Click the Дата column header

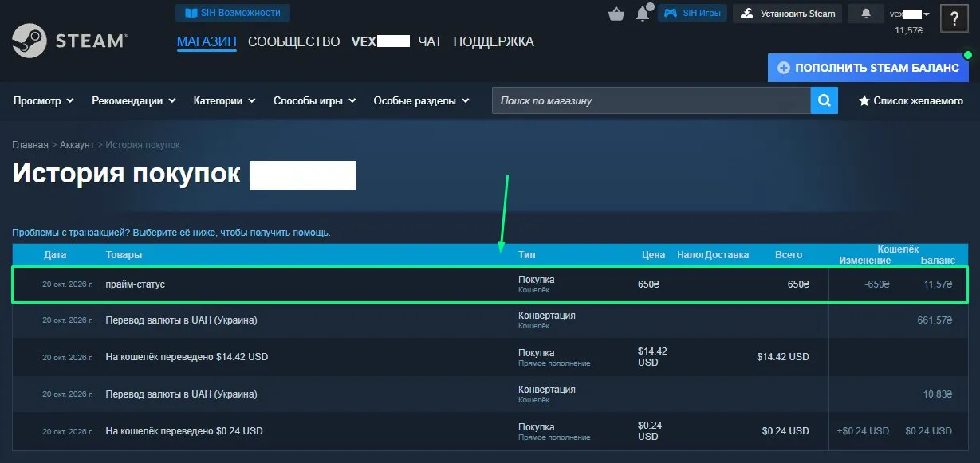(x=55, y=255)
